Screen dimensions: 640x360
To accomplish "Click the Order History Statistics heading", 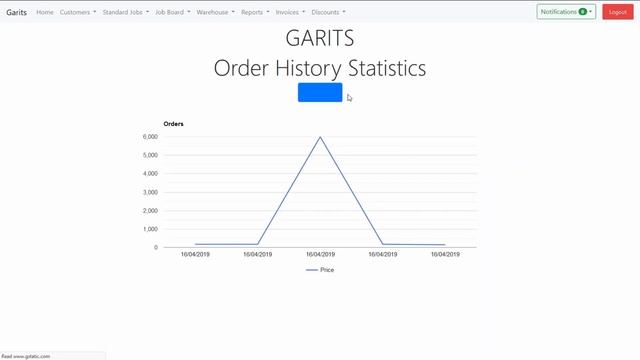I will [320, 68].
